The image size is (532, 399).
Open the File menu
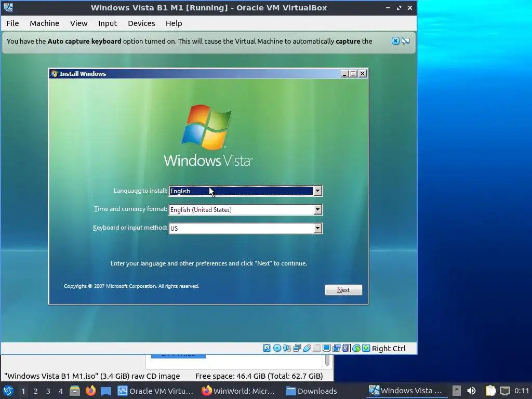click(x=12, y=23)
